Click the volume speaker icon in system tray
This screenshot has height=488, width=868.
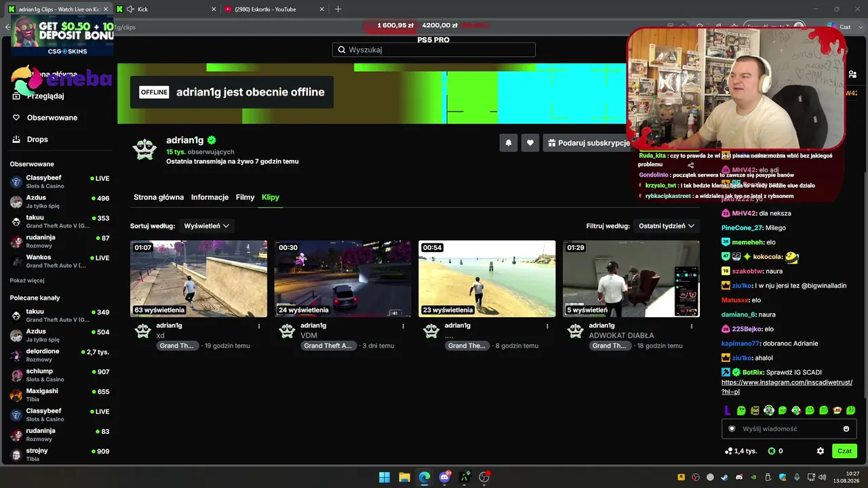(x=822, y=477)
